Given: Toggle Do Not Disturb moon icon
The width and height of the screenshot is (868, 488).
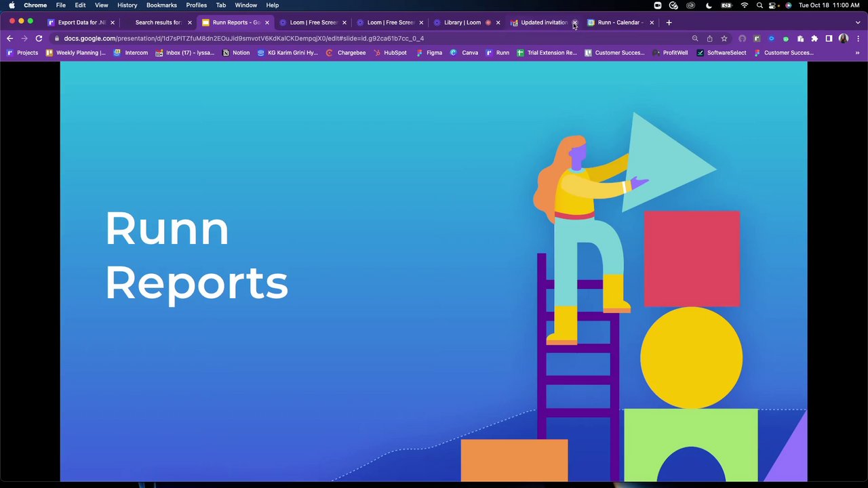Looking at the screenshot, I should click(709, 5).
